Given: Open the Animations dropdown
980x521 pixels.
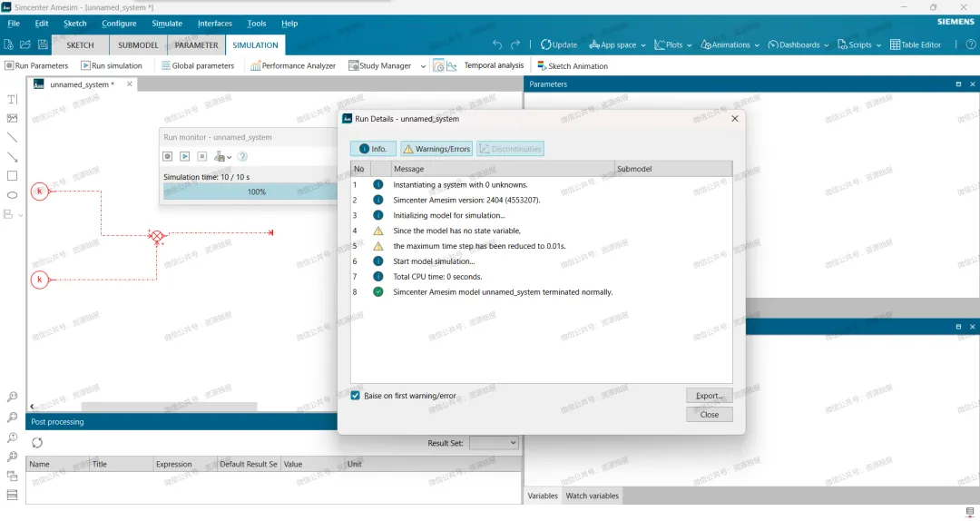Looking at the screenshot, I should point(730,45).
